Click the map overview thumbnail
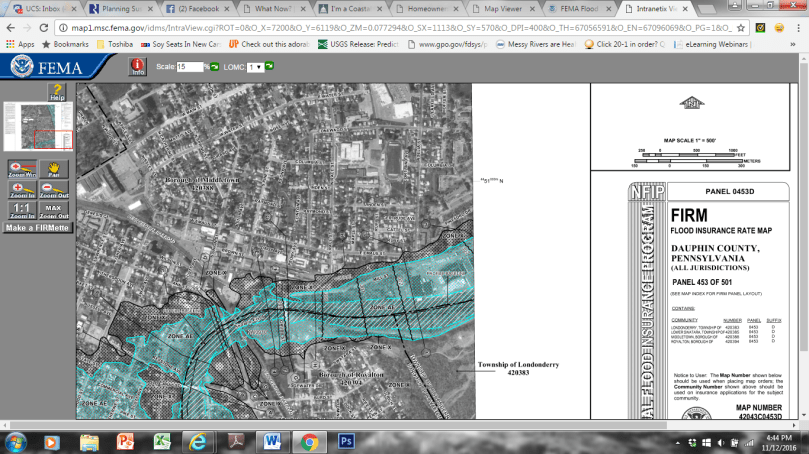Viewport: 809px width, 454px height. pos(38,126)
